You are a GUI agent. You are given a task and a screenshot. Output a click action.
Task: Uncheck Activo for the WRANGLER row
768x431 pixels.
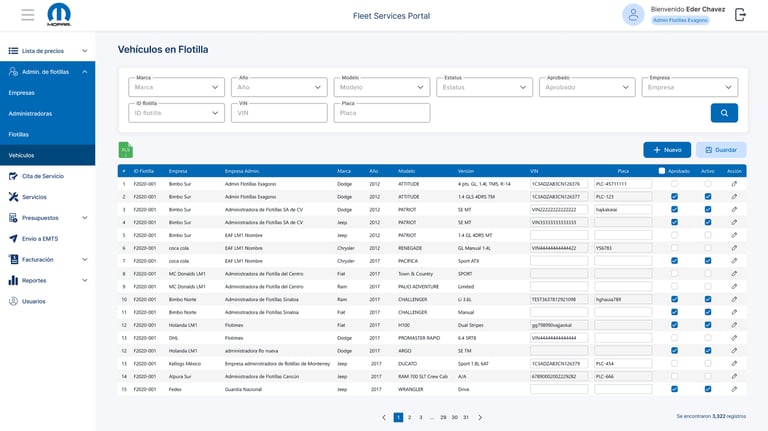point(708,389)
